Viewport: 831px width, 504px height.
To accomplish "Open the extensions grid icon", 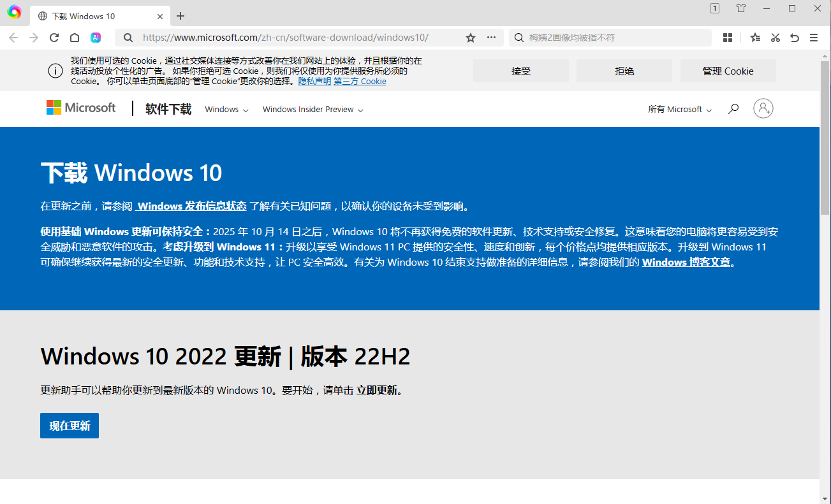I will point(728,38).
